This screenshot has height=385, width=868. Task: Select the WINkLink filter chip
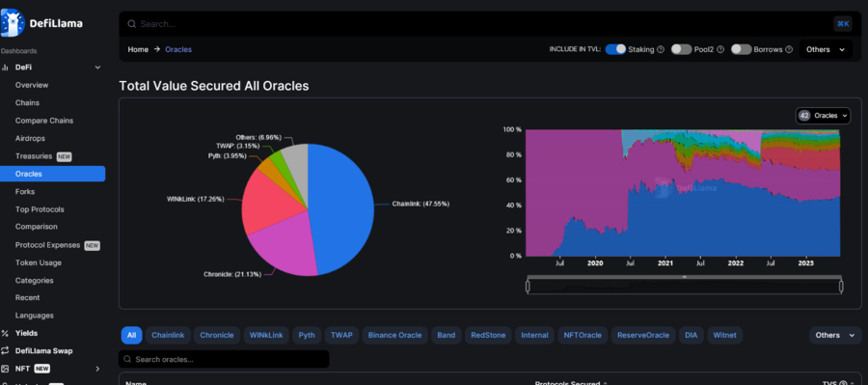[x=266, y=335]
